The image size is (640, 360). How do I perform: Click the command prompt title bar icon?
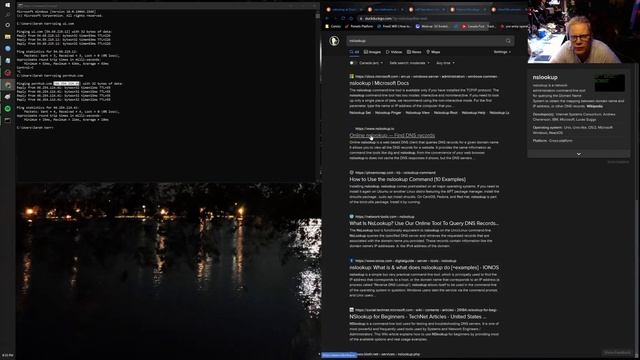click(20, 6)
